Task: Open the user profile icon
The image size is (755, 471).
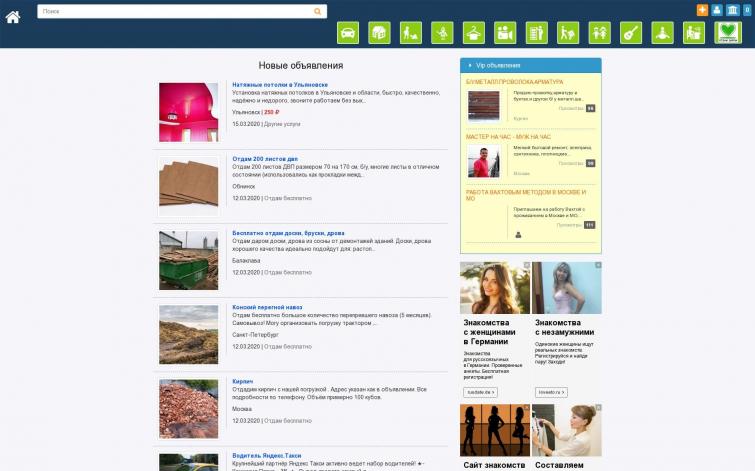Action: coord(717,10)
